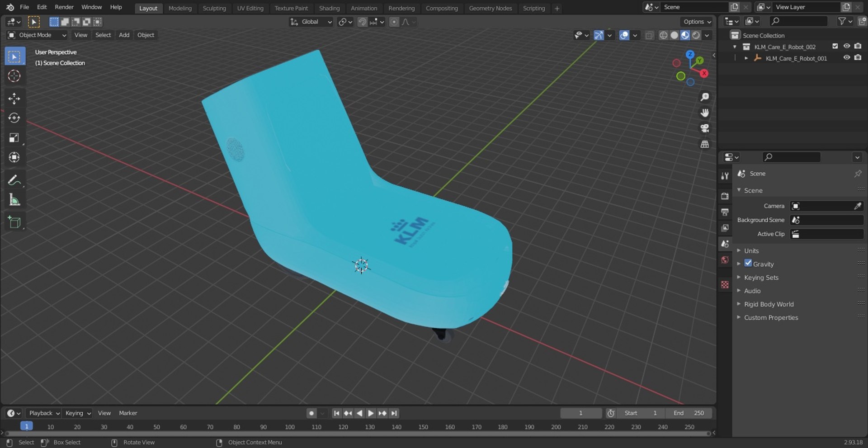Activate the Transform tool

click(x=14, y=157)
